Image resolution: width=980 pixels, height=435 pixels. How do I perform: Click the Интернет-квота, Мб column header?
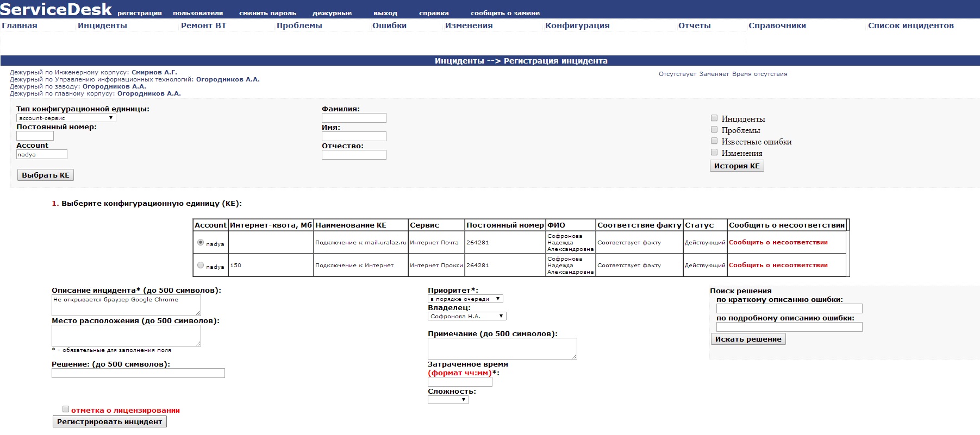pos(271,225)
